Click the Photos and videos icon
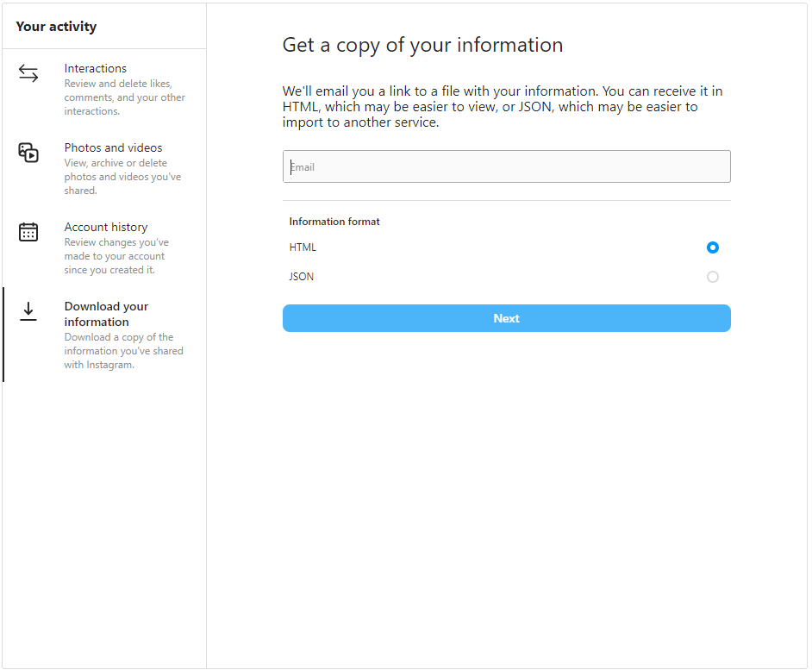 28,153
